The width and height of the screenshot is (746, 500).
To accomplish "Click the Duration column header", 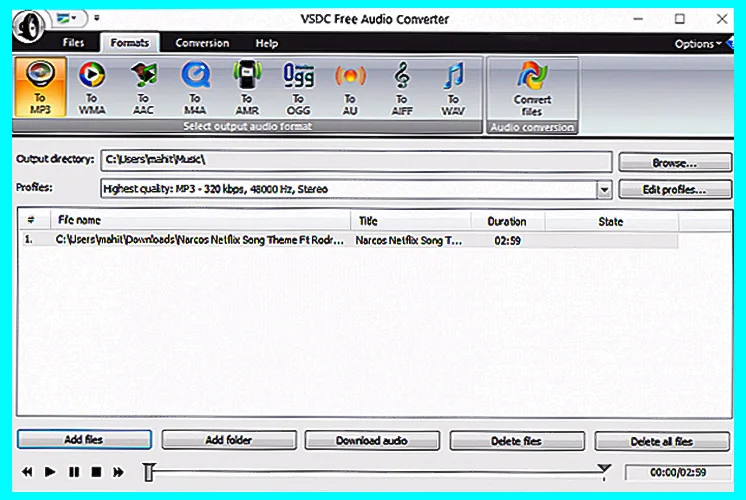I will coord(508,221).
